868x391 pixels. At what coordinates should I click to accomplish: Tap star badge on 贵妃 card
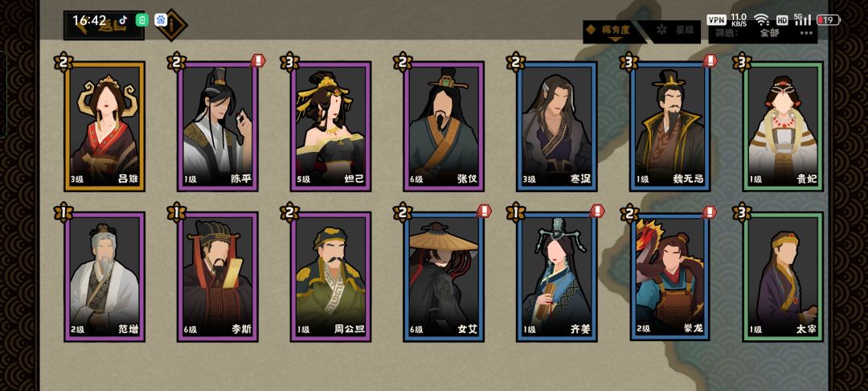coord(742,61)
